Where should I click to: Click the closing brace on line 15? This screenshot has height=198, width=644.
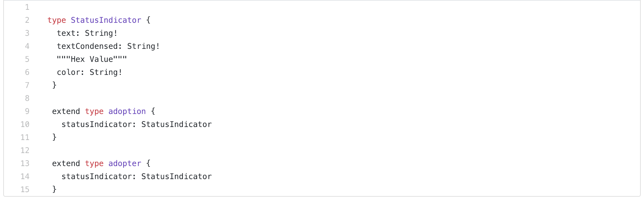[x=54, y=190]
